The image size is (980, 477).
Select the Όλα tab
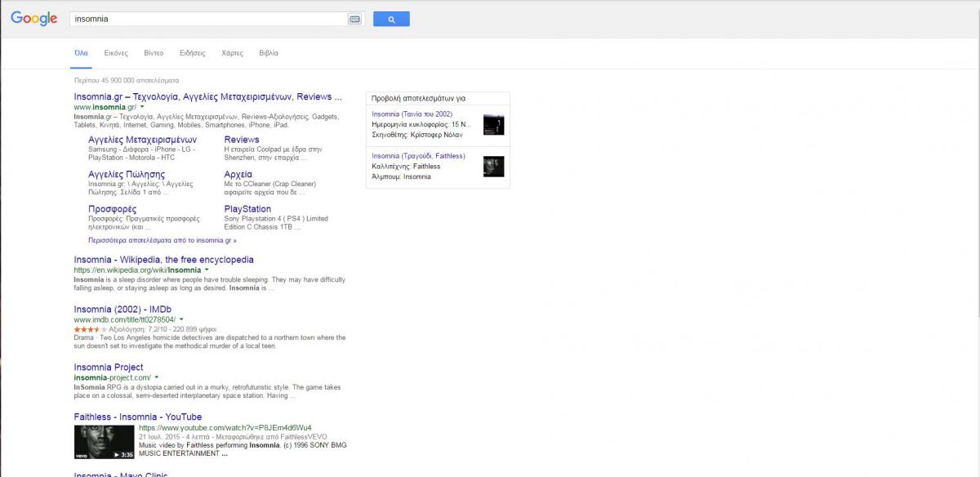[81, 53]
